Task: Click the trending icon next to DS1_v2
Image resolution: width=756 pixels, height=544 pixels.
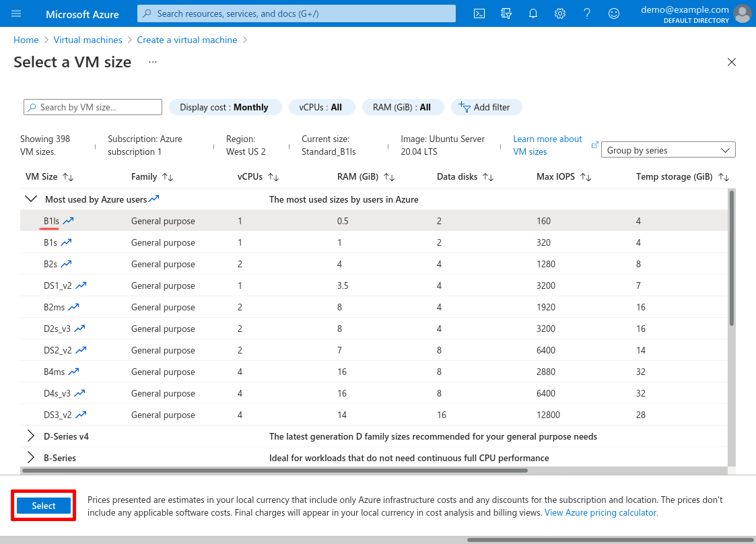Action: 81,285
